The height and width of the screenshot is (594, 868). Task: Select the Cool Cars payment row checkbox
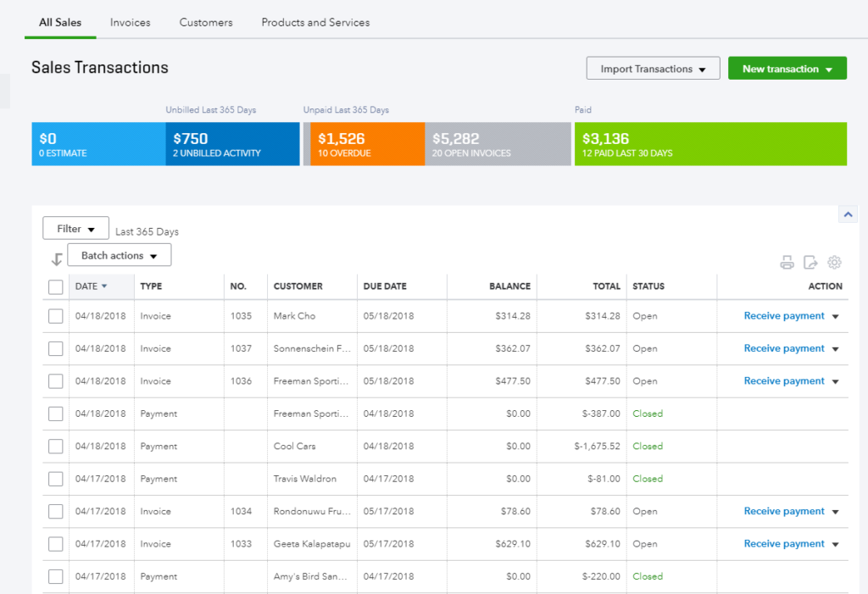[56, 447]
